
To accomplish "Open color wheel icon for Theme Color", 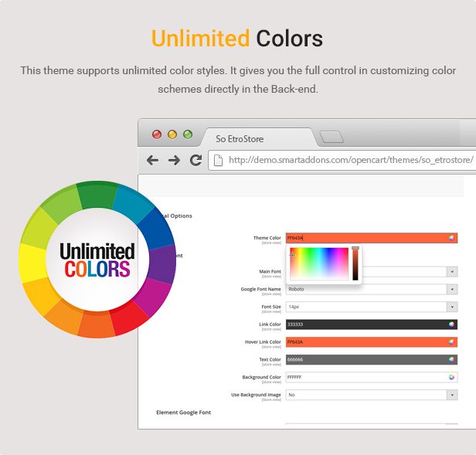I will click(x=451, y=238).
